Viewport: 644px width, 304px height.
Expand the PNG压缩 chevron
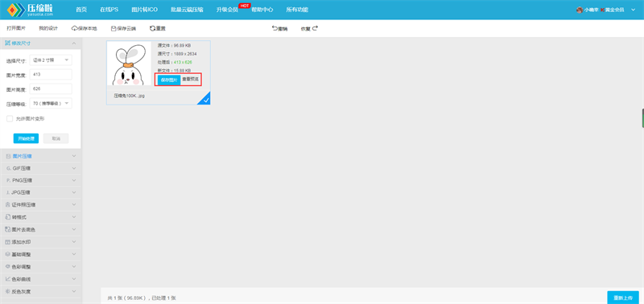[74, 180]
